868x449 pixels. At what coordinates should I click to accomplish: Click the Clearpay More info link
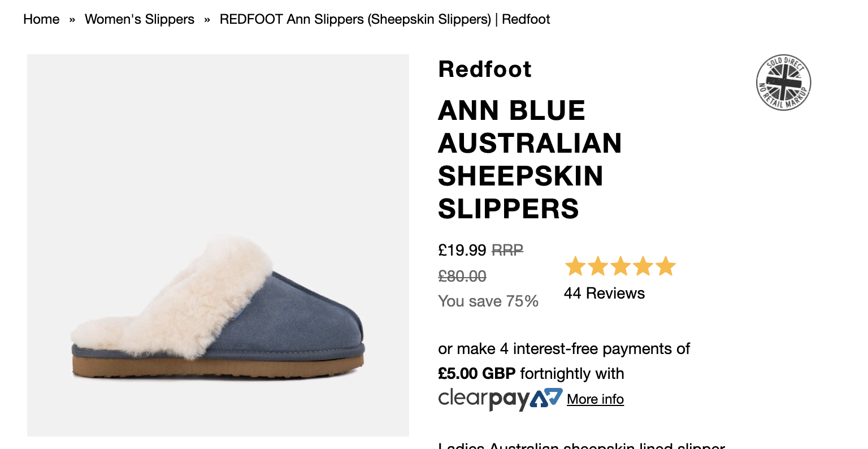[595, 399]
